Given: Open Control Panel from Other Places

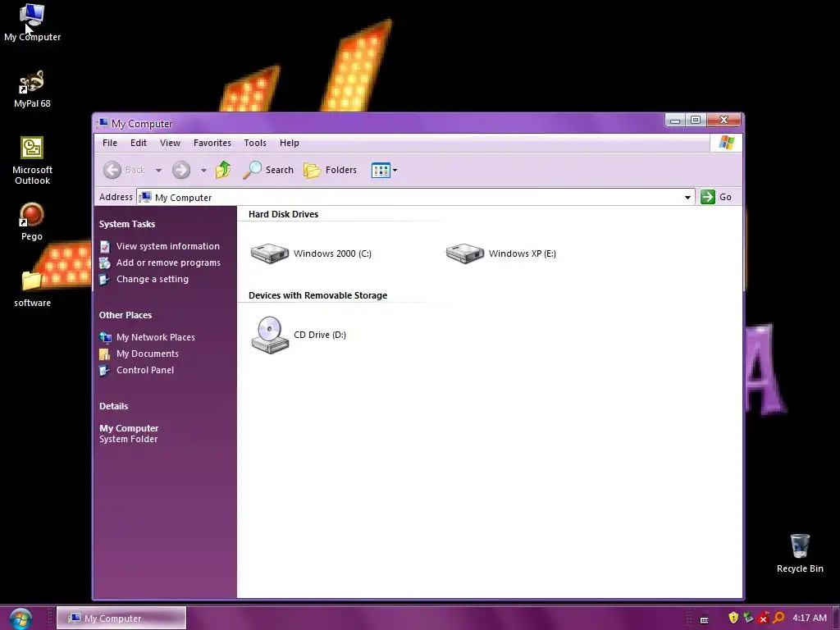Looking at the screenshot, I should pyautogui.click(x=137, y=370).
